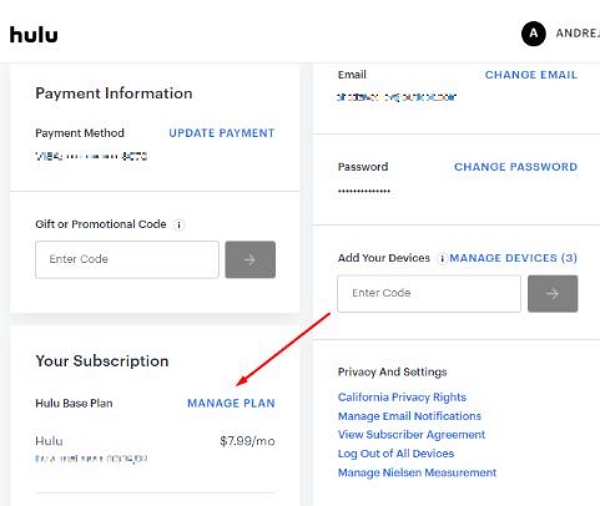Click the Add Your Devices info icon
The width and height of the screenshot is (600, 506).
(442, 258)
